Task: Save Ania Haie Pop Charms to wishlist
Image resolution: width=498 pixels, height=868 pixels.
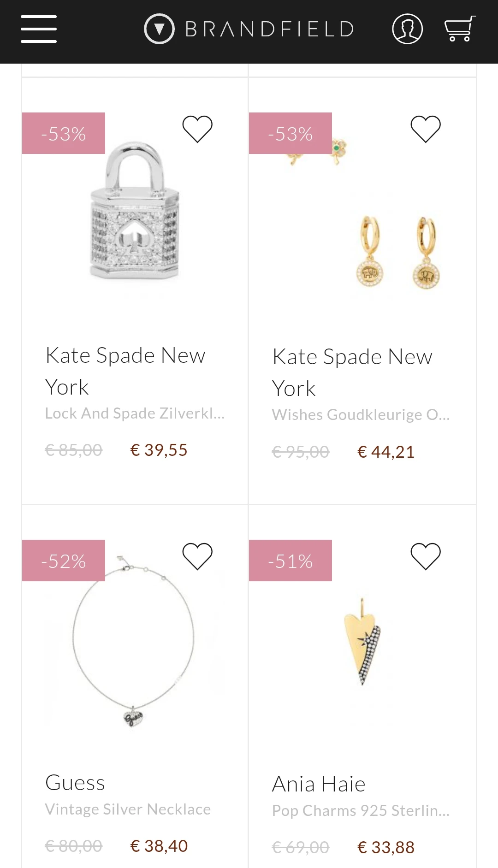Action: [426, 556]
